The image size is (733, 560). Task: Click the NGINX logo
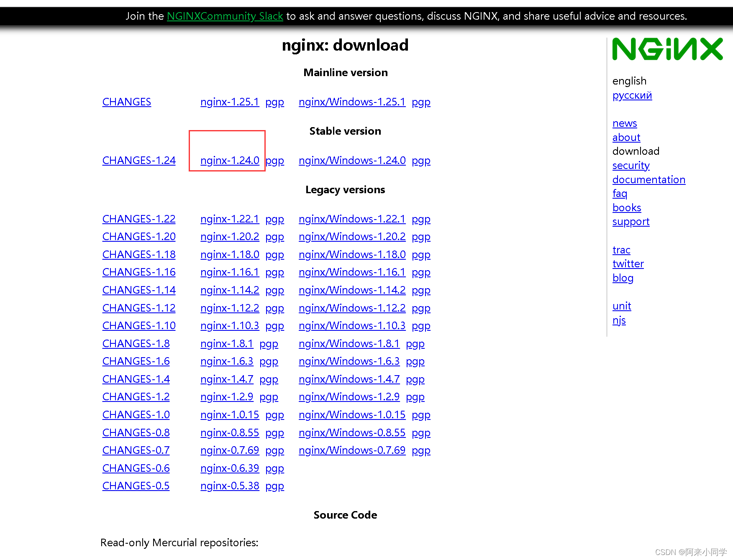667,49
